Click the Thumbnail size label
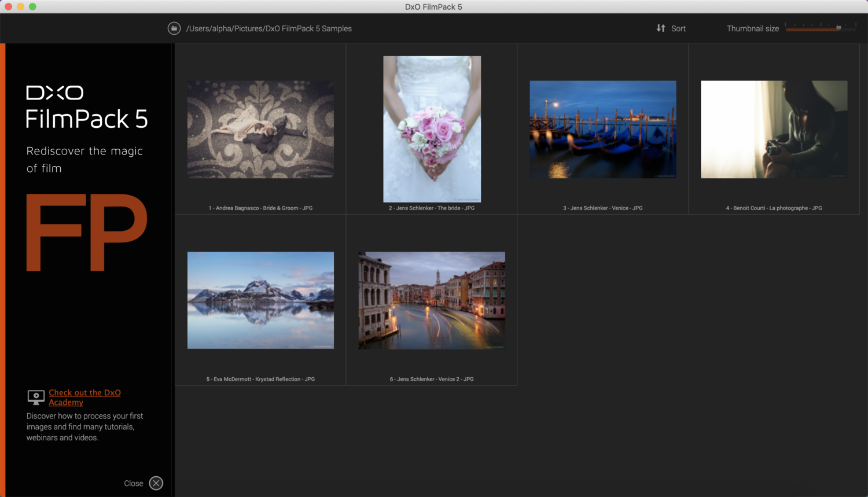This screenshot has height=497, width=868. [x=753, y=28]
